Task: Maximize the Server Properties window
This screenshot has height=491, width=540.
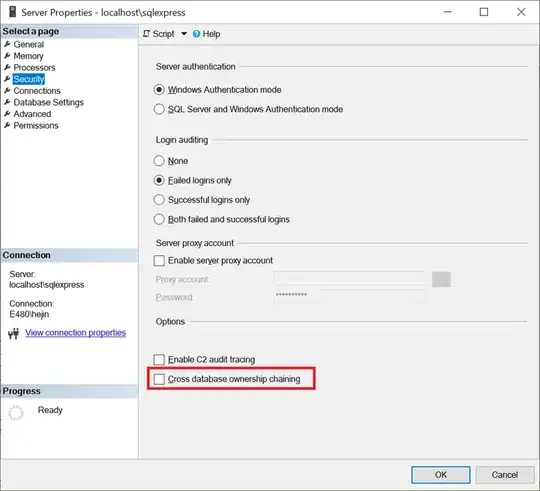Action: [484, 12]
